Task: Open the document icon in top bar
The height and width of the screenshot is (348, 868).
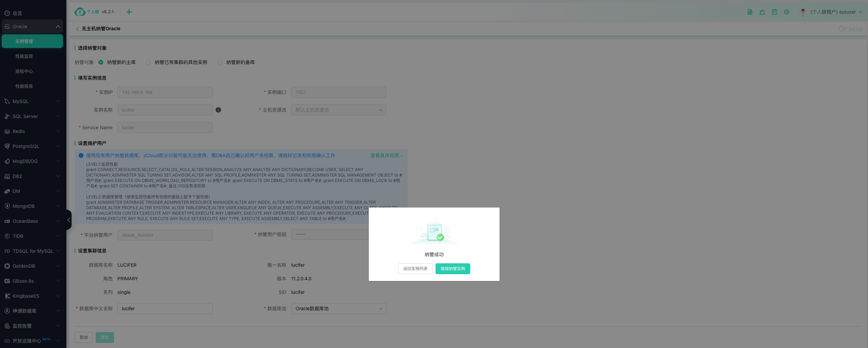Action: 750,12
